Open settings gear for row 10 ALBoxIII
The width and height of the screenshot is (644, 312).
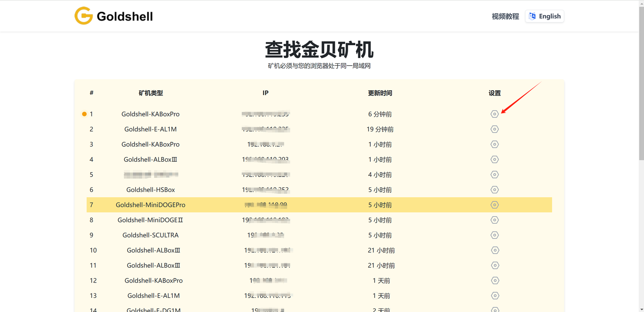(495, 250)
